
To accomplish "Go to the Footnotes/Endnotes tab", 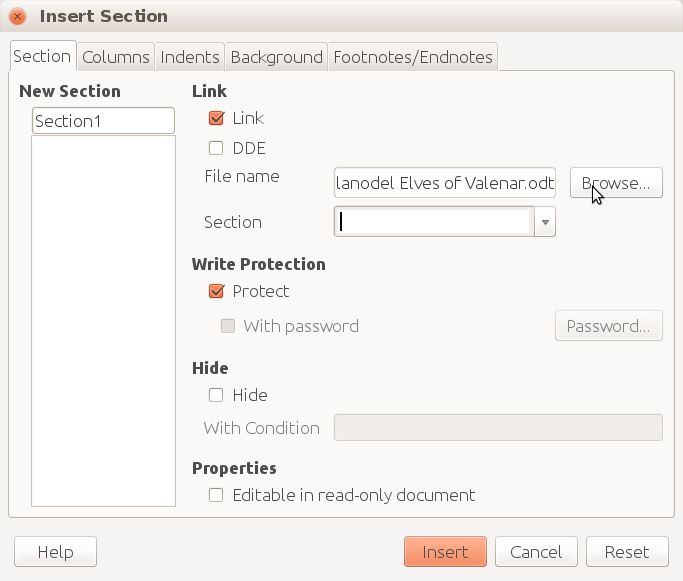I will (x=413, y=57).
